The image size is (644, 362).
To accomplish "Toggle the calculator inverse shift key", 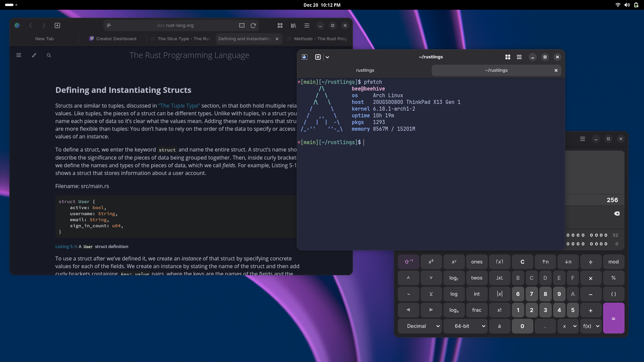I will (x=408, y=262).
